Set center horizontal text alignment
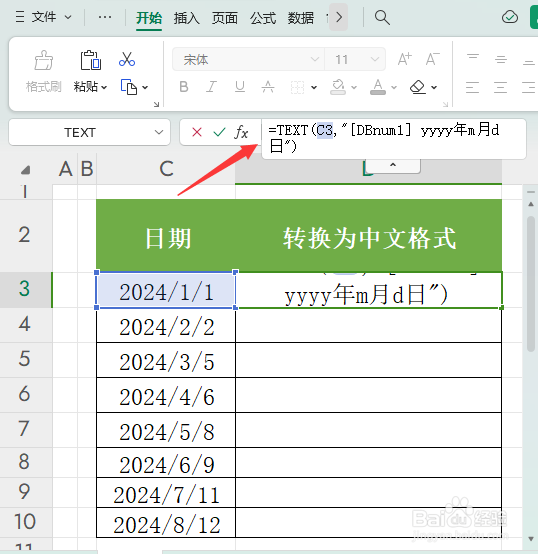The width and height of the screenshot is (538, 554). coord(501,87)
